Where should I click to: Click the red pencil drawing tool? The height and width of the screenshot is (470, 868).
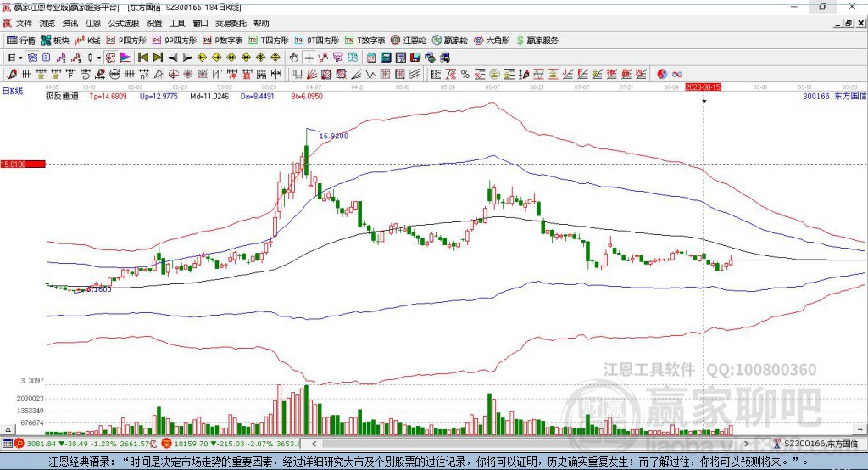(12, 74)
